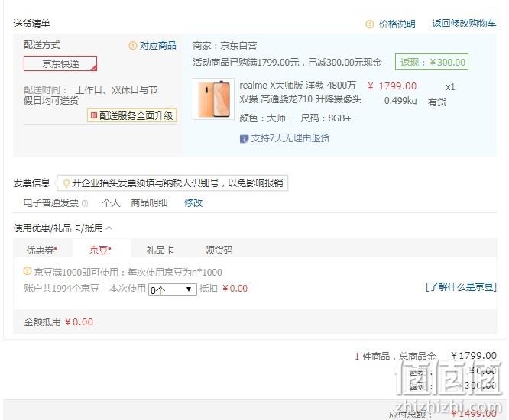
Task: Click the 配送服务全面升级 notice
Action: coord(131,115)
